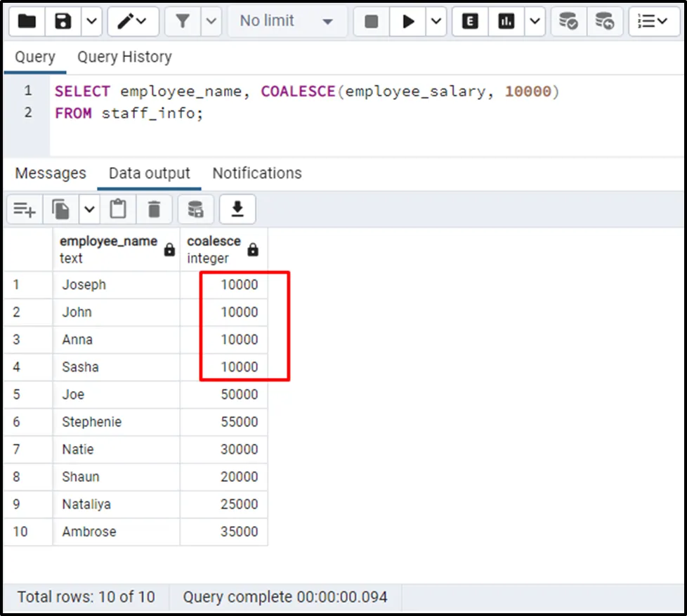Click the Commit database icon

[568, 21]
